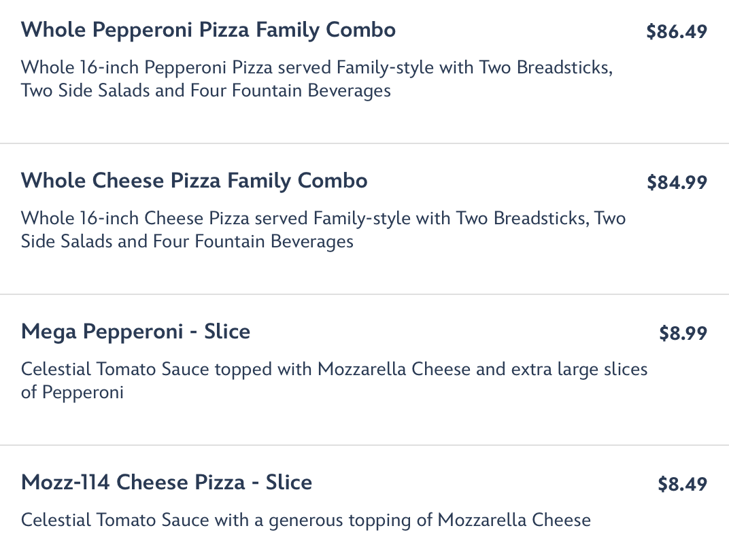Click "of Pepperoni" text under Mega Pepperoni
729x560 pixels.
pyautogui.click(x=72, y=393)
